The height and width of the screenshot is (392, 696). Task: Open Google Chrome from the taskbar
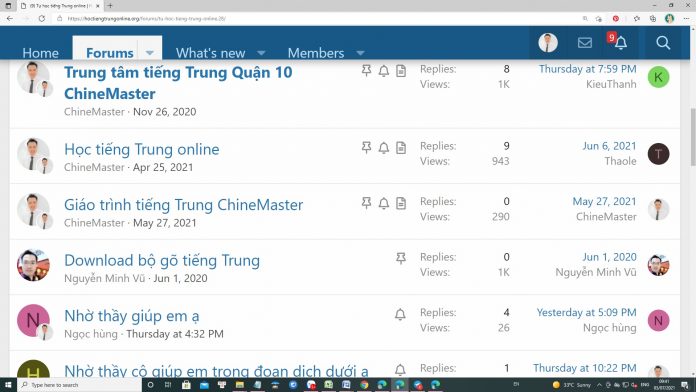364,384
